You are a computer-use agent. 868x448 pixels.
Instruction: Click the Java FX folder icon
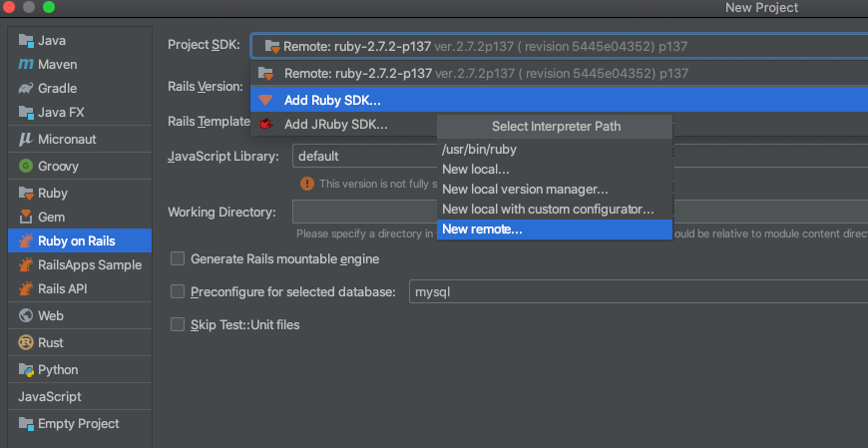(26, 113)
